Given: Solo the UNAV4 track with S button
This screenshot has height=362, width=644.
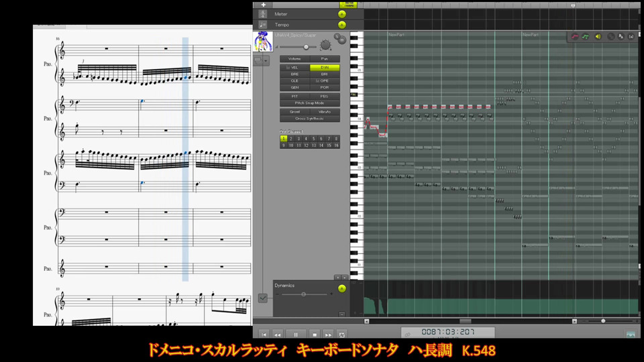Looking at the screenshot, I should pos(337,36).
